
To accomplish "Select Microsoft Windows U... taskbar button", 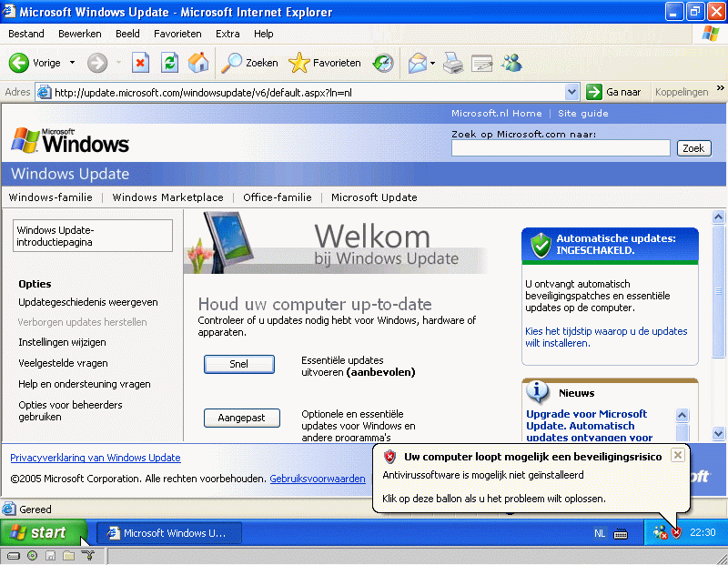I will tap(169, 533).
